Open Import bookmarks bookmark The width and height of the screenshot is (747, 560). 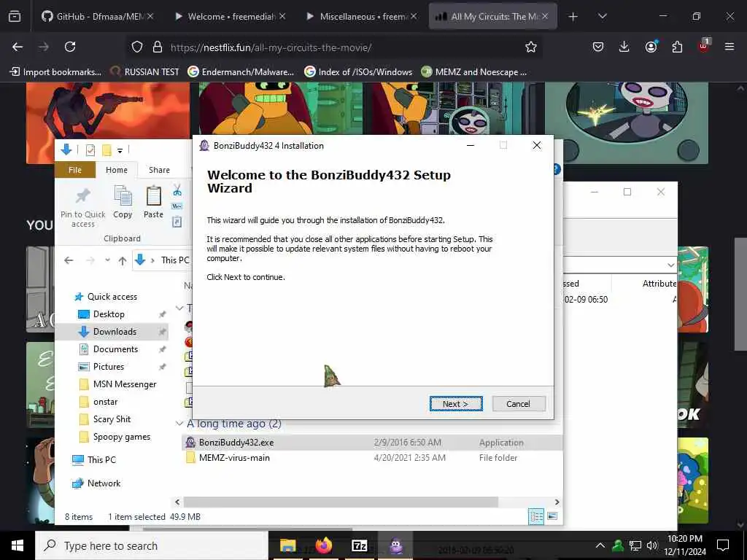pos(55,72)
